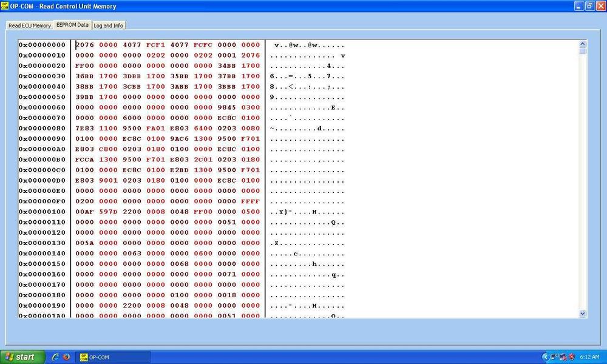607x364 pixels.
Task: Click the OP-COM taskbar button
Action: tap(113, 357)
